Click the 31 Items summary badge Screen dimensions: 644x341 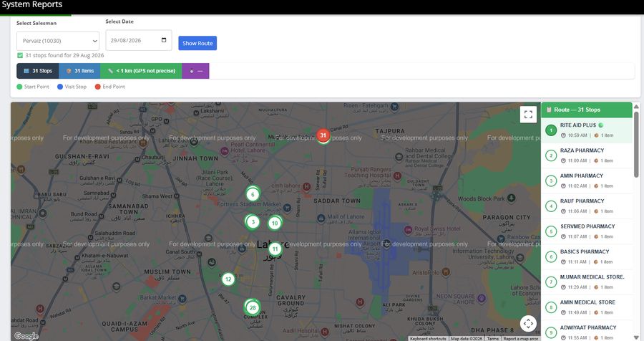[79, 71]
